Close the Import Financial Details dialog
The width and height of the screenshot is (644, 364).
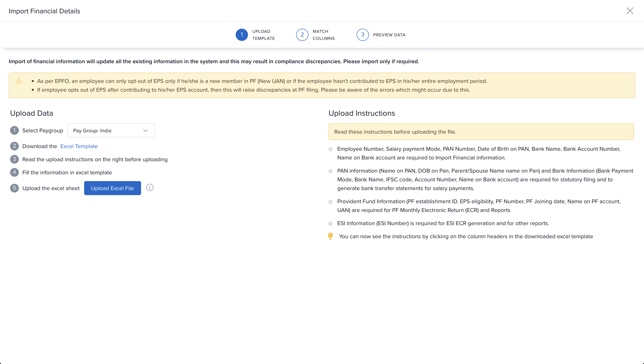pos(630,11)
